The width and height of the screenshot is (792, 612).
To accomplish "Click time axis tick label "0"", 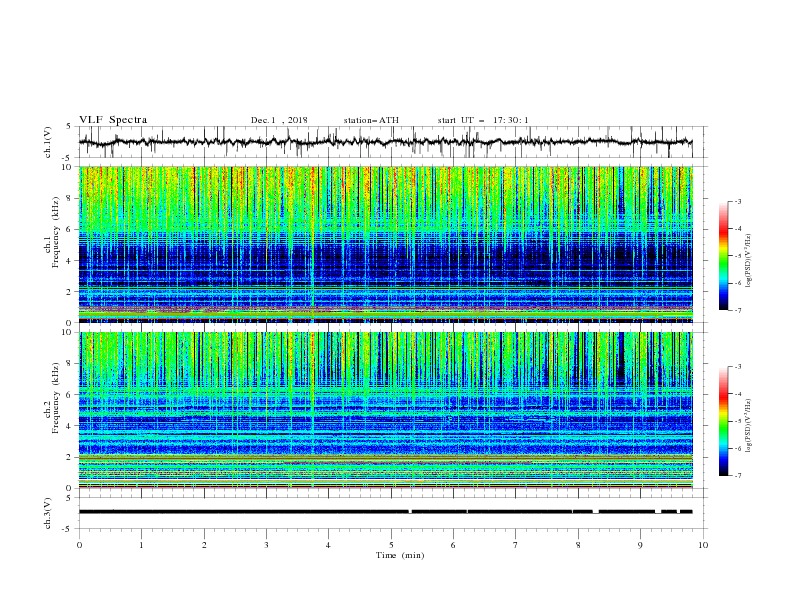I will point(79,545).
